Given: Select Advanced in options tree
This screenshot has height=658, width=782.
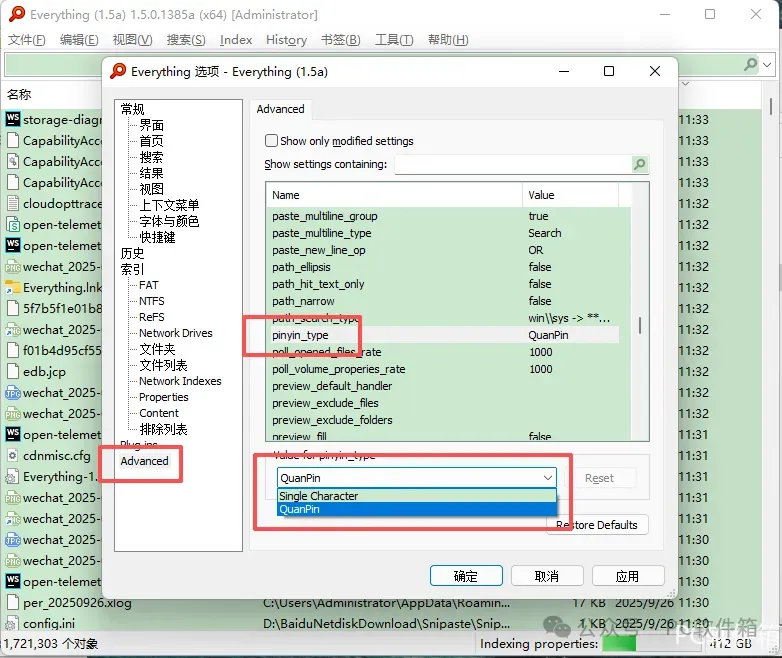Looking at the screenshot, I should [x=144, y=461].
